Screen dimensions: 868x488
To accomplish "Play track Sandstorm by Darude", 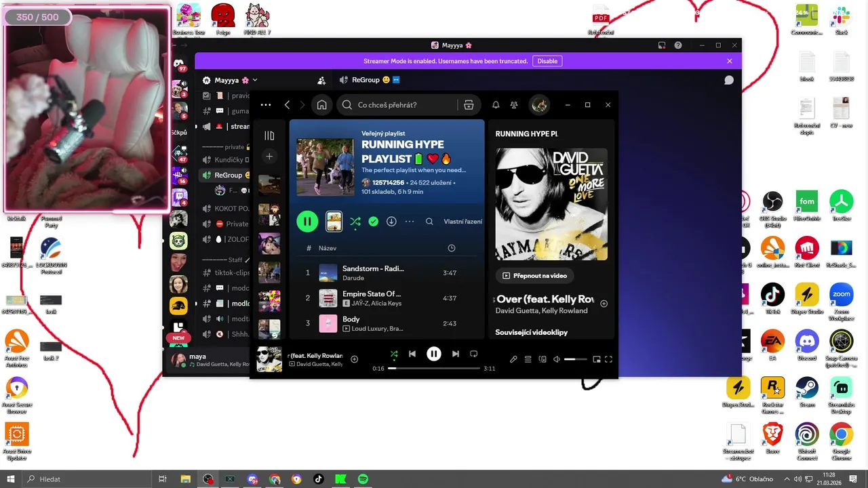I will click(x=387, y=272).
